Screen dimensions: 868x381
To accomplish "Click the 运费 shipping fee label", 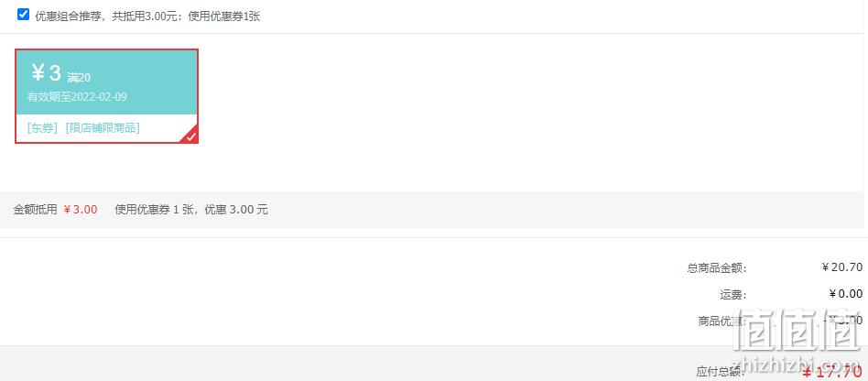I will tap(733, 295).
